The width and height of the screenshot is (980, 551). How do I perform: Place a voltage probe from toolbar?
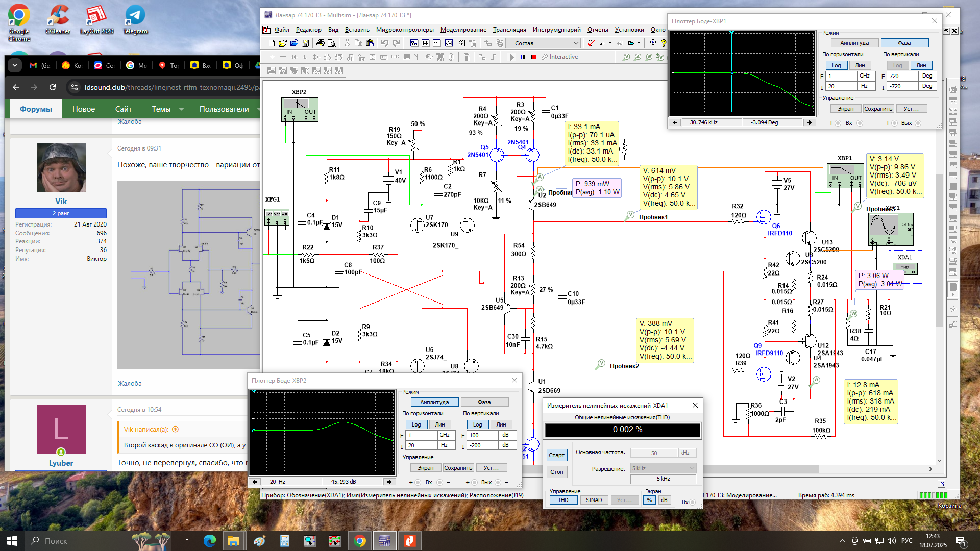click(627, 57)
